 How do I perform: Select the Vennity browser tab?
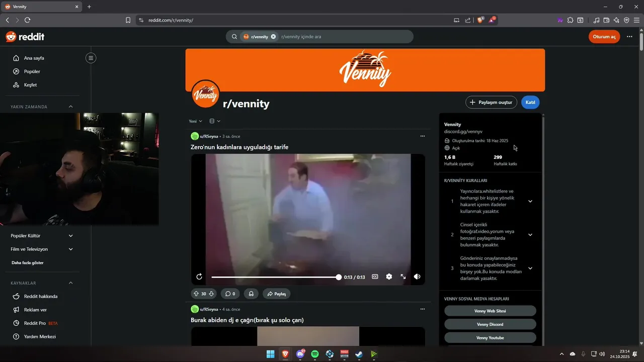(41, 7)
